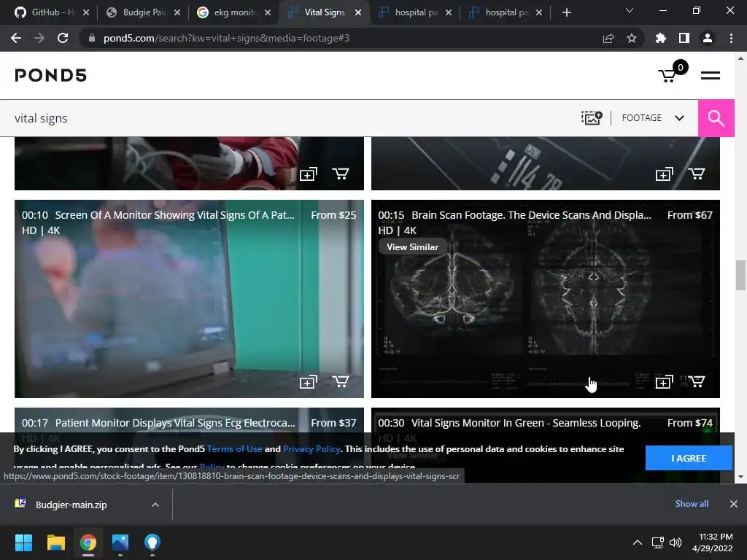Expand the FOOTAGE media type dropdown
This screenshot has height=560, width=747.
(653, 117)
